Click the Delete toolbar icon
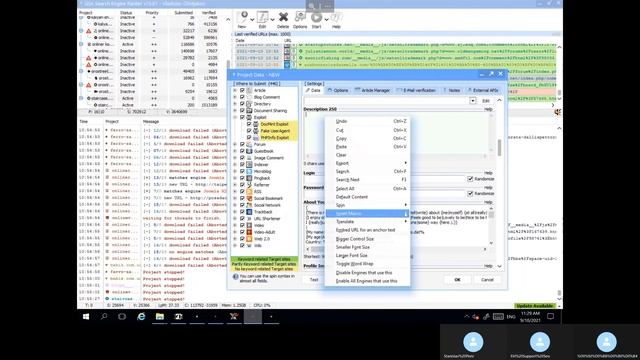The height and width of the screenshot is (360, 640). point(283,17)
